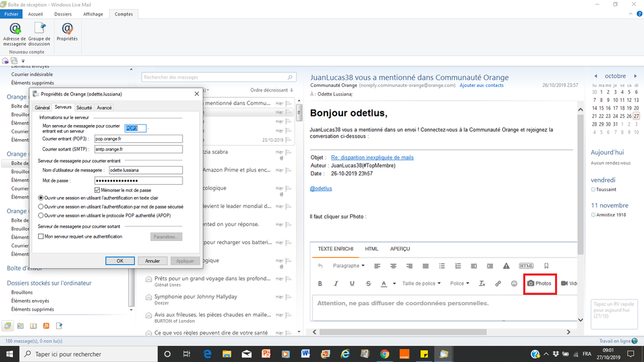Open Quick Access Toolbar customize arrow

[x=23, y=61]
